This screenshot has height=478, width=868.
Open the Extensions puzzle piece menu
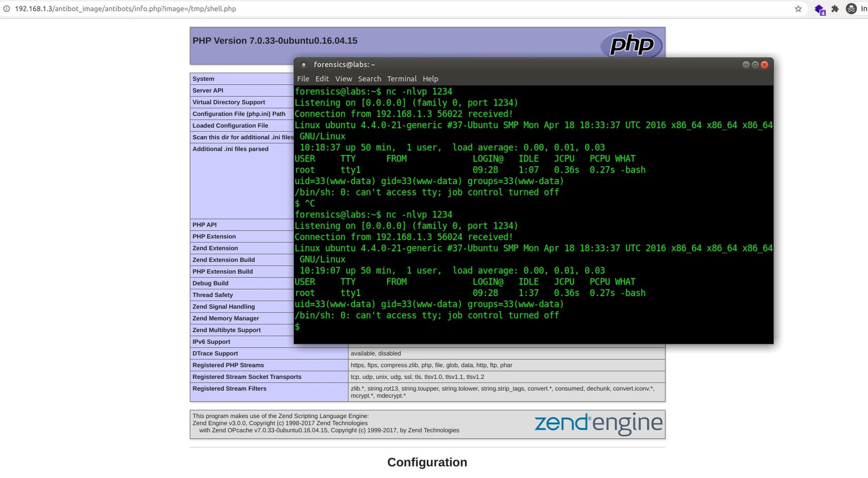tap(835, 8)
